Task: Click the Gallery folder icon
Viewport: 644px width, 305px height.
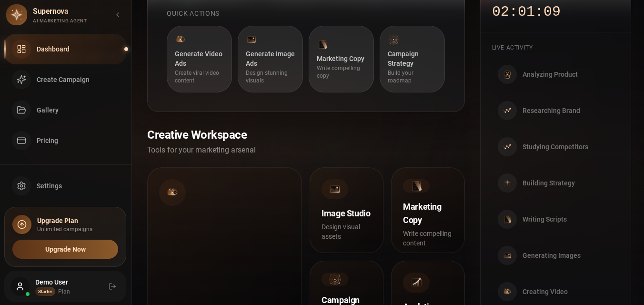Action: tap(21, 110)
